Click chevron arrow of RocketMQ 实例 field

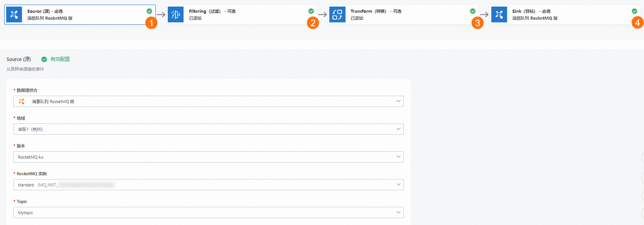pos(398,184)
